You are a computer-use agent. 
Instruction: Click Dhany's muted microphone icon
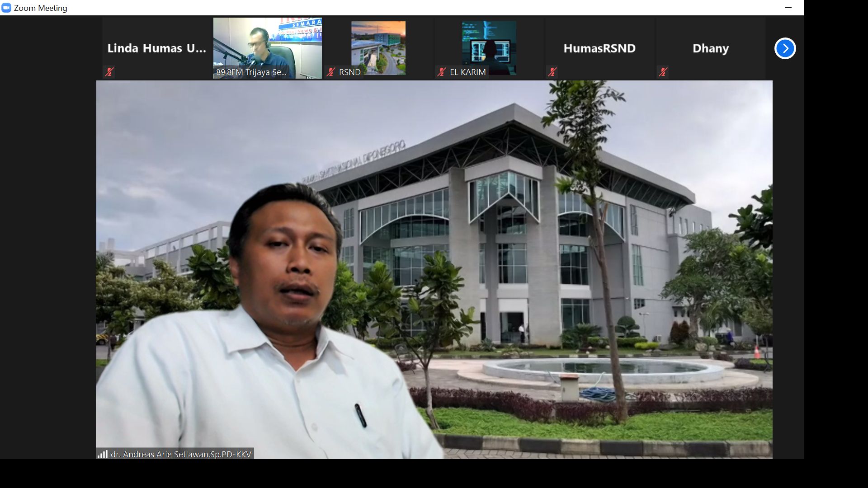(x=663, y=72)
